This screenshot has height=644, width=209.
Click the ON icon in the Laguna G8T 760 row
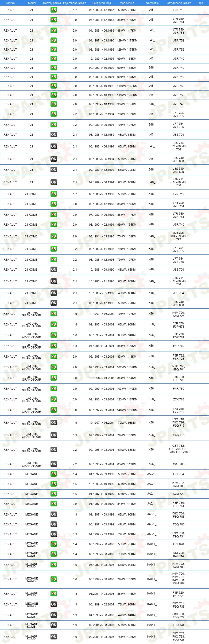click(54, 464)
